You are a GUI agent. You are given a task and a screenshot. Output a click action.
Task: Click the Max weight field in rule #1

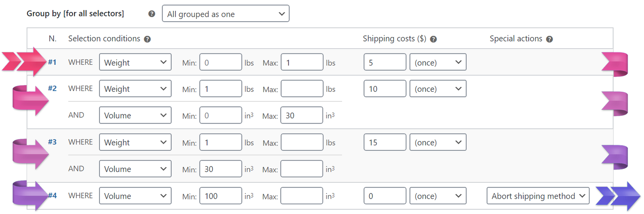pyautogui.click(x=302, y=62)
